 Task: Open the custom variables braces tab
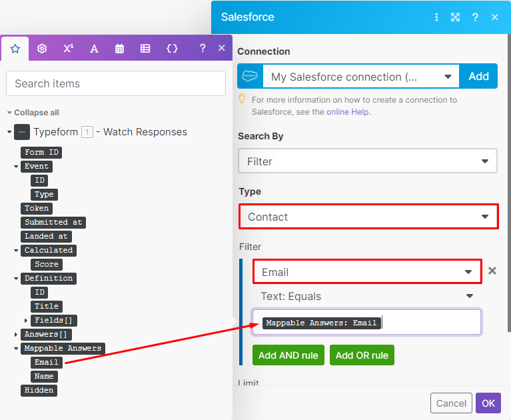click(172, 49)
